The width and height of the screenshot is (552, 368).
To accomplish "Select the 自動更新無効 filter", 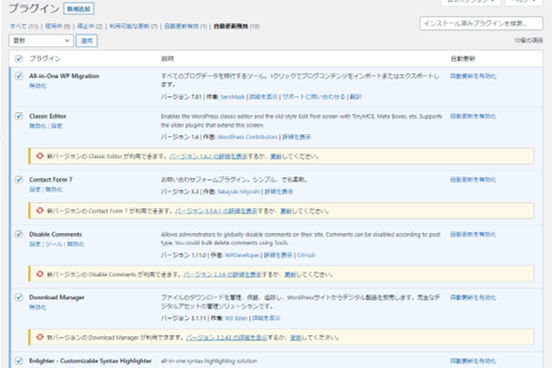I will pyautogui.click(x=231, y=26).
